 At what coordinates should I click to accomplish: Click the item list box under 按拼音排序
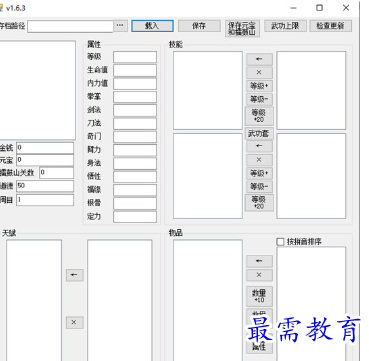[x=311, y=304]
